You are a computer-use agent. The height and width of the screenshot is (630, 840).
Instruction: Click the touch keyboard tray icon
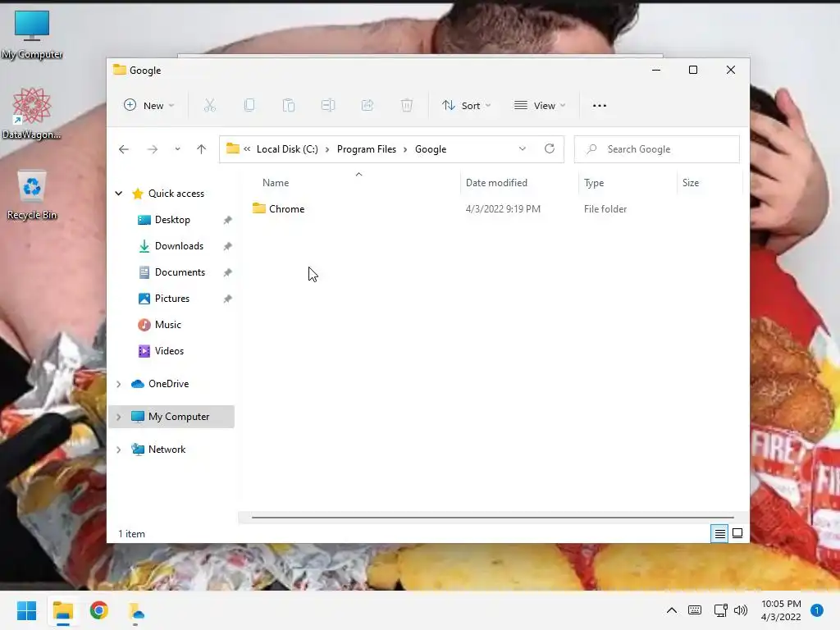click(x=695, y=610)
